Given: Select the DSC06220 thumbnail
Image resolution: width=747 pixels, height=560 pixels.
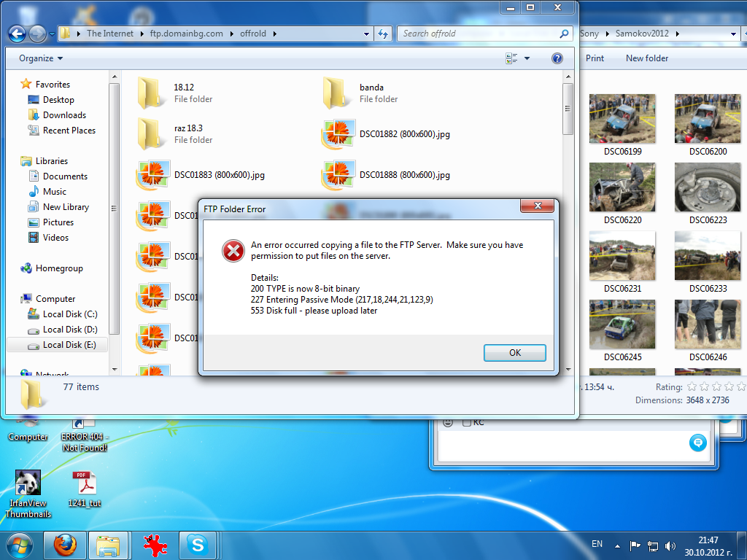Looking at the screenshot, I should [622, 193].
